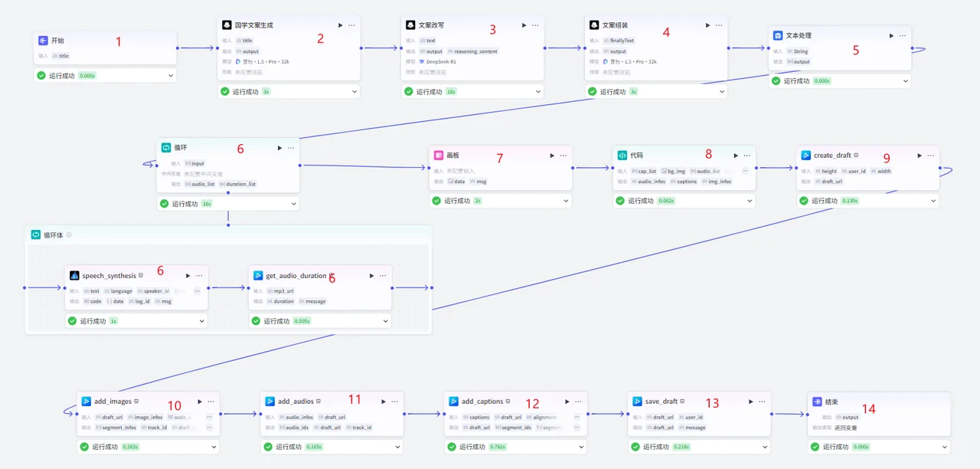The image size is (980, 469).
Task: Click the finallyText input tag in 文案组装
Action: (x=619, y=41)
